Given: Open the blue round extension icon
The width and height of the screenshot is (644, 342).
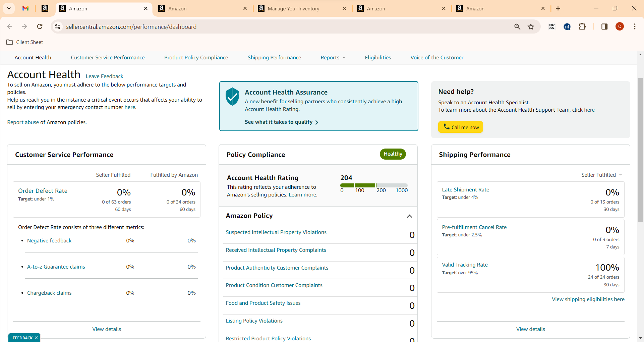Looking at the screenshot, I should pyautogui.click(x=567, y=26).
